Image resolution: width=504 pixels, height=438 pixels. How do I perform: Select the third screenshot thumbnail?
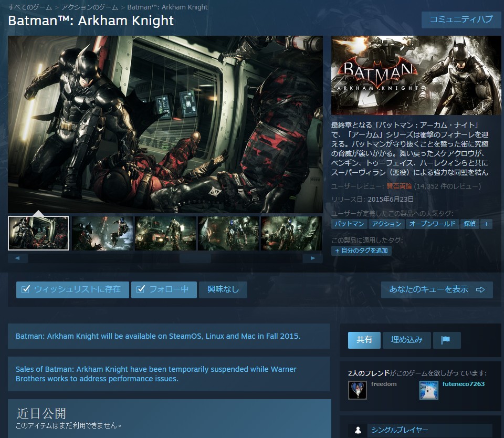pyautogui.click(x=165, y=233)
